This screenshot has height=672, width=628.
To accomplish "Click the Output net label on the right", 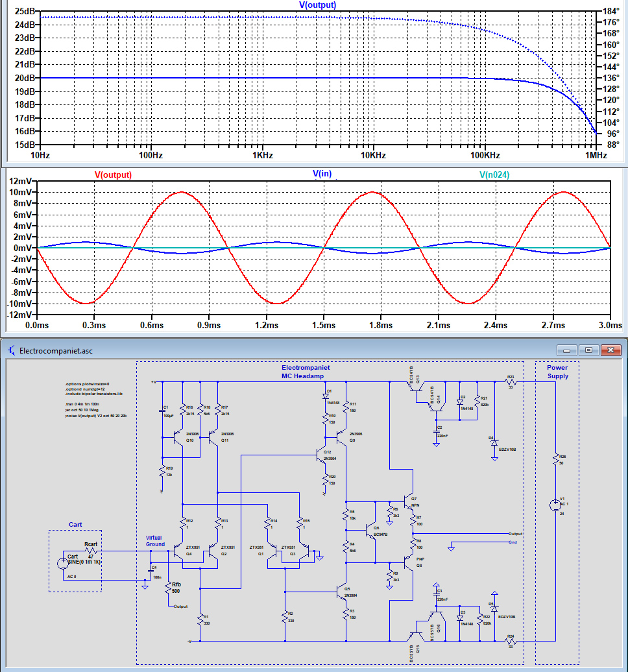I will click(x=515, y=534).
